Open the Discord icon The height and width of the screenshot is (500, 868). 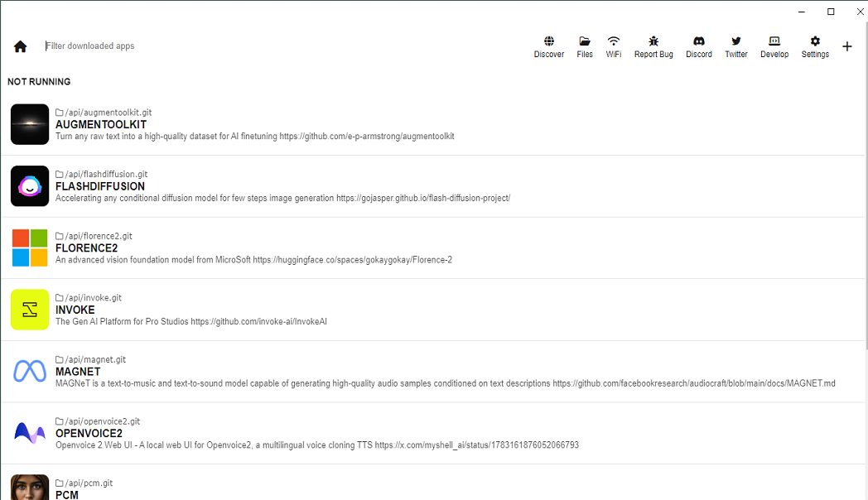point(699,41)
